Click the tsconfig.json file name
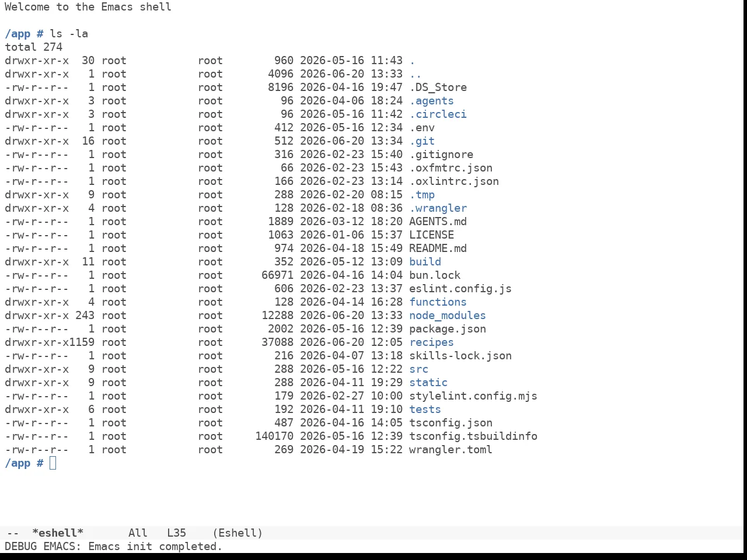The width and height of the screenshot is (747, 560). click(x=451, y=423)
